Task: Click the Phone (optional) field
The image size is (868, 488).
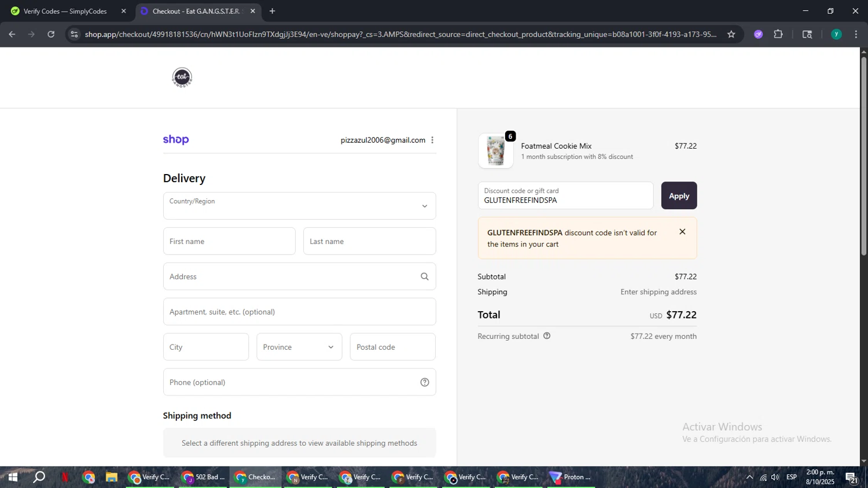Action: click(299, 382)
